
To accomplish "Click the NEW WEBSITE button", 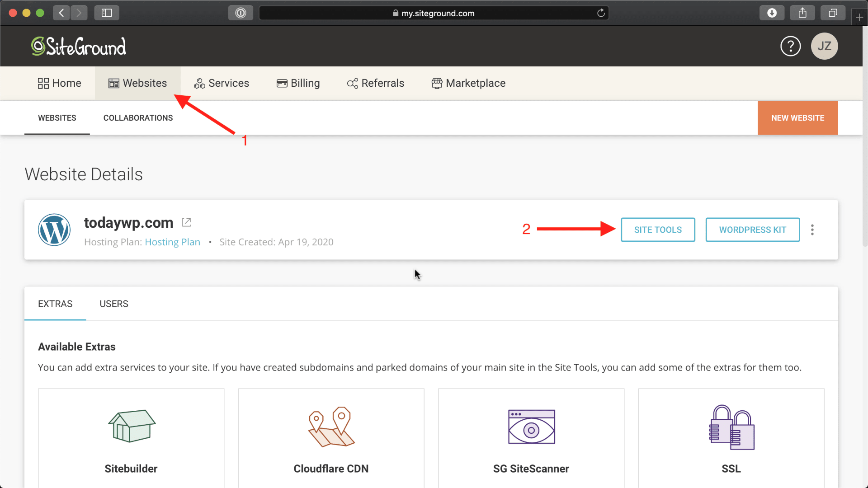I will [797, 118].
